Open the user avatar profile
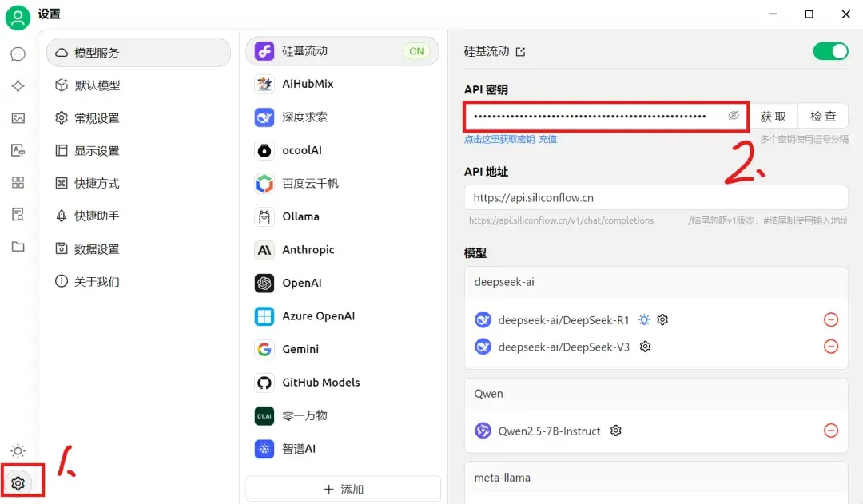 (18, 18)
